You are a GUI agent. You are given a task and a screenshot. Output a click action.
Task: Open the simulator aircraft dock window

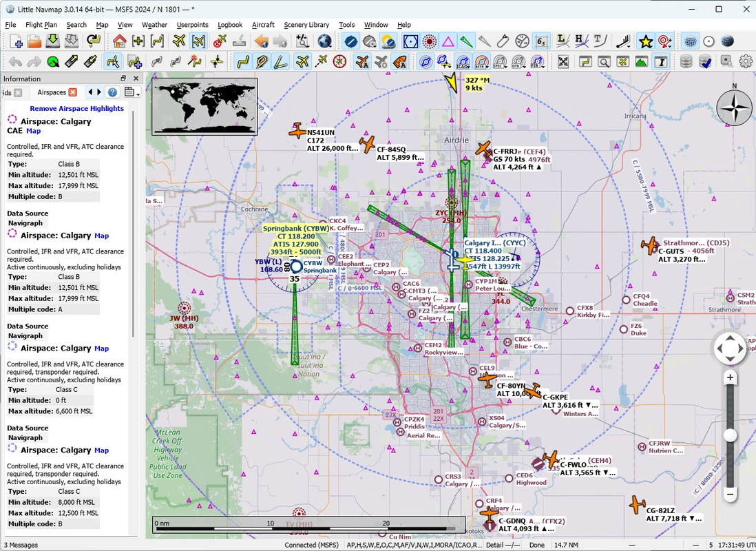[623, 62]
